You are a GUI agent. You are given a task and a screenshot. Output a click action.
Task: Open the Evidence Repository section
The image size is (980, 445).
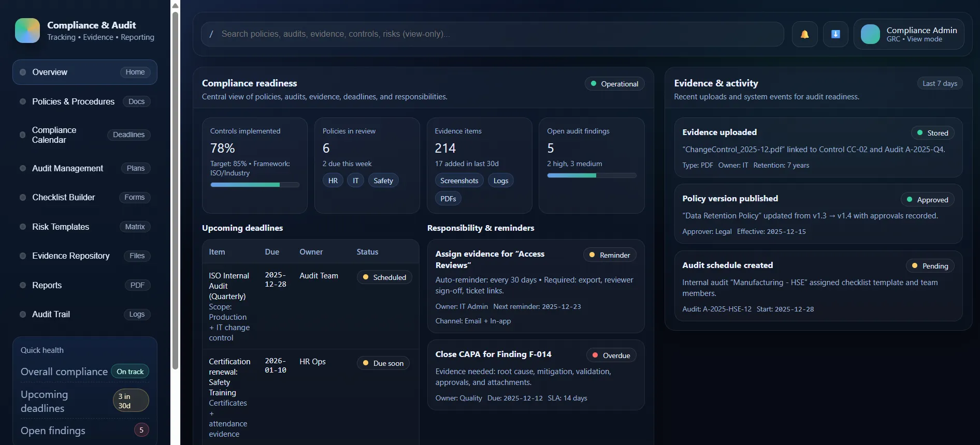(x=85, y=256)
